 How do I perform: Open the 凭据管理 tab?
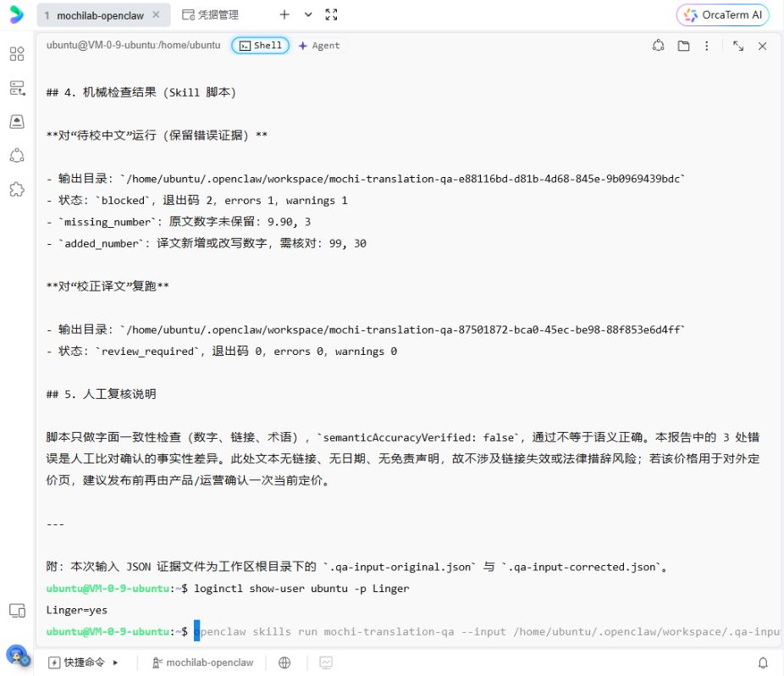tap(211, 15)
